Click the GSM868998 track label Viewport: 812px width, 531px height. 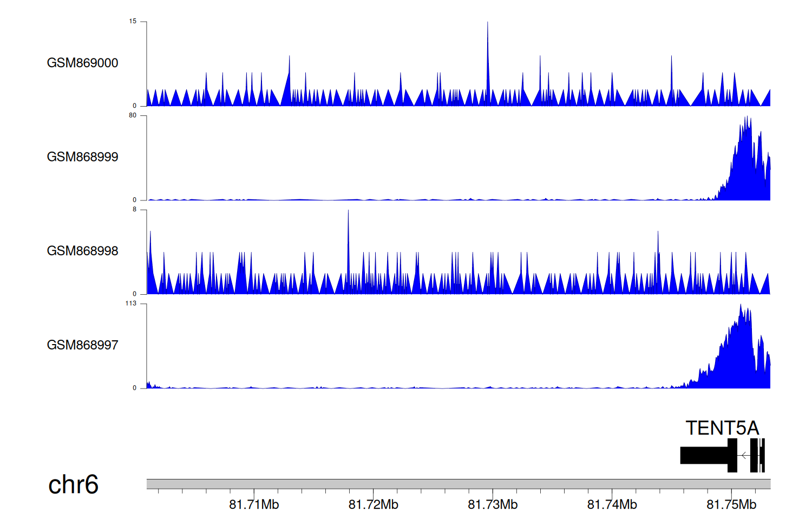[x=82, y=251]
